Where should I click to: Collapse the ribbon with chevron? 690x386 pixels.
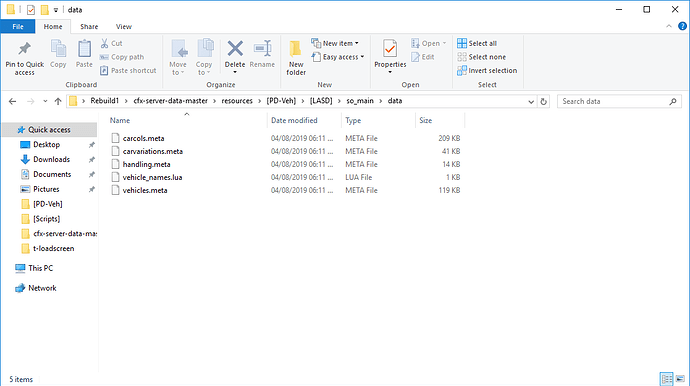pos(669,26)
